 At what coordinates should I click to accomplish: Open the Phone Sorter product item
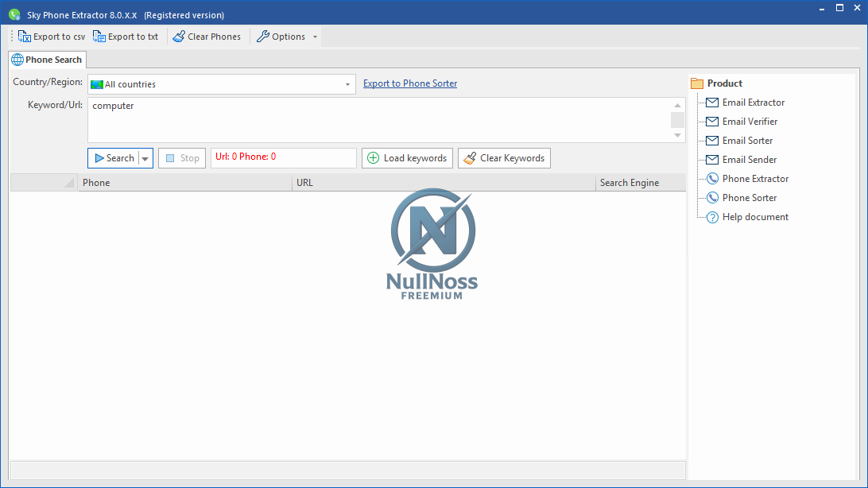(749, 198)
